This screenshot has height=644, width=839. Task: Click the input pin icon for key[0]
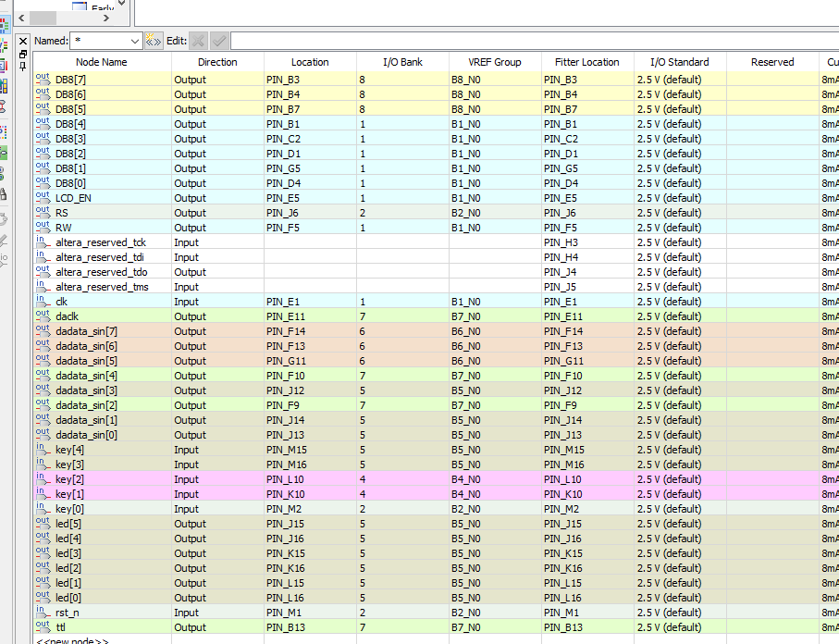[43, 508]
